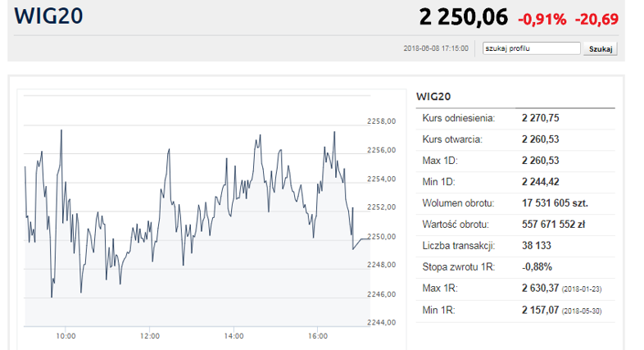Click the 2254,00 price axis label
Image resolution: width=644 pixels, height=350 pixels.
coord(382,180)
